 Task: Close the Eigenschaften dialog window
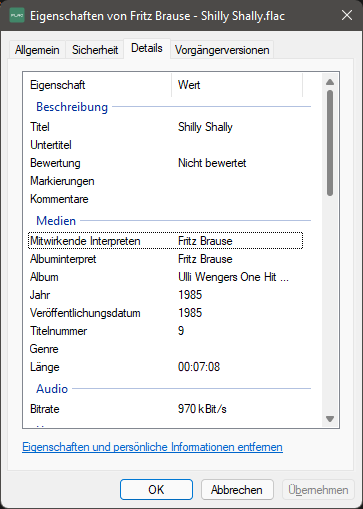click(347, 15)
